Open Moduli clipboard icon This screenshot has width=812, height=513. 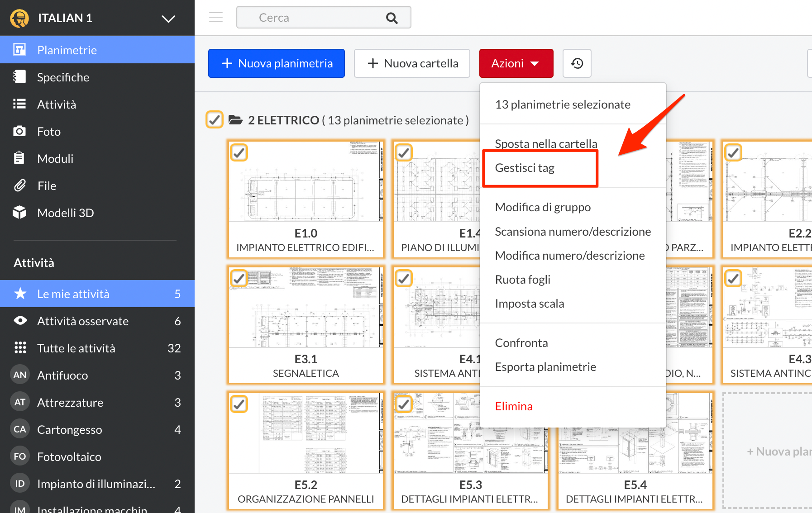point(19,158)
